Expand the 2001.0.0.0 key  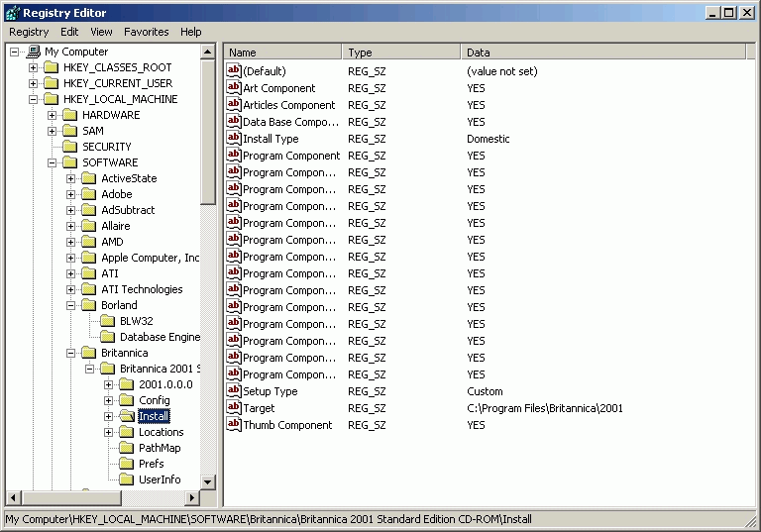(x=109, y=384)
